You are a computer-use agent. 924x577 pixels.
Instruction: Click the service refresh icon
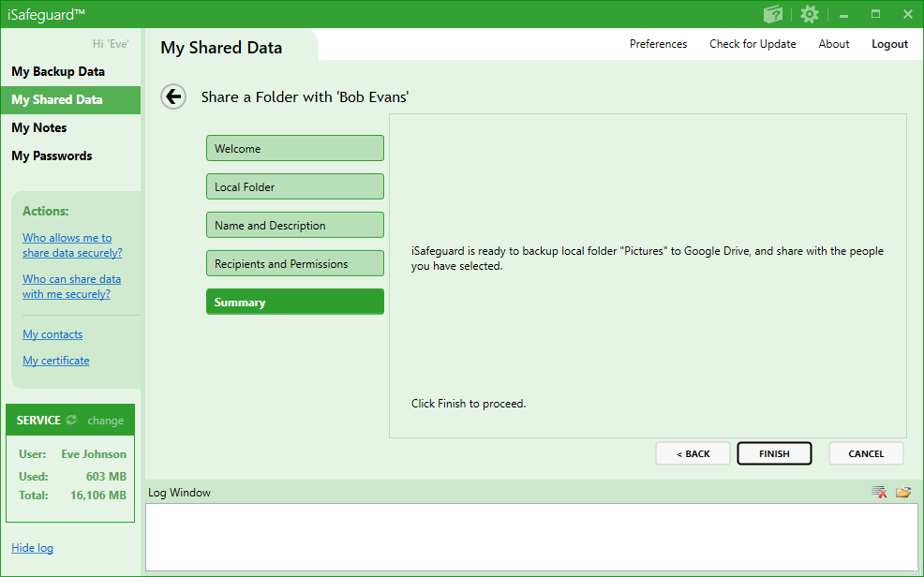click(x=72, y=421)
